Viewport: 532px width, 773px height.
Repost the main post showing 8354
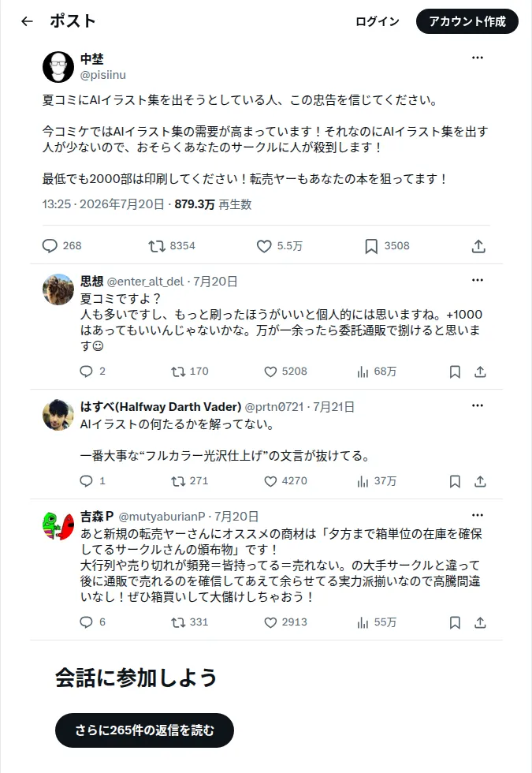click(x=157, y=245)
